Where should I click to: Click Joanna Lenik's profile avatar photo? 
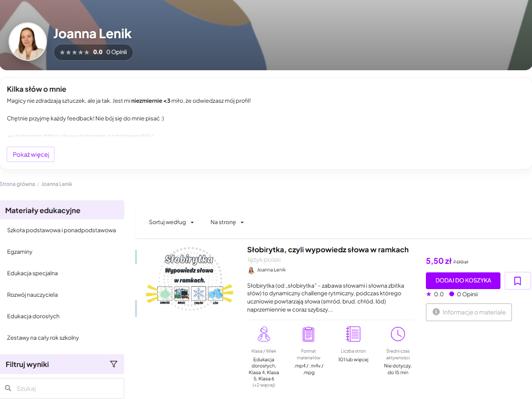point(27,42)
